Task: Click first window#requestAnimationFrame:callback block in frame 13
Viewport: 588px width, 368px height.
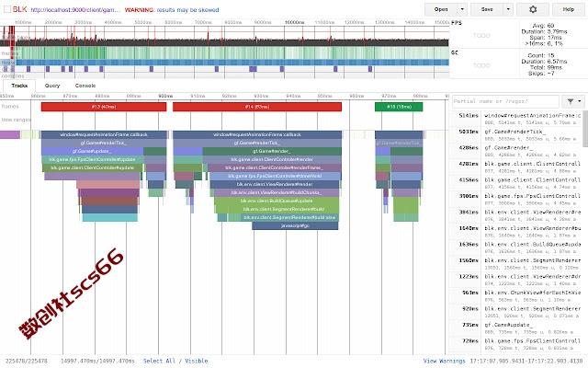Action: click(104, 134)
